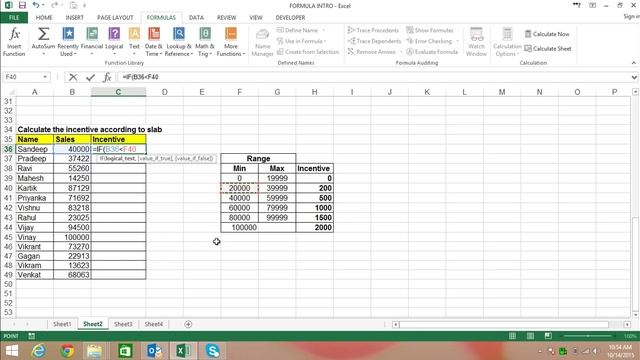The width and height of the screenshot is (640, 360).
Task: Open Internet Explorer from taskbar
Action: (39, 351)
